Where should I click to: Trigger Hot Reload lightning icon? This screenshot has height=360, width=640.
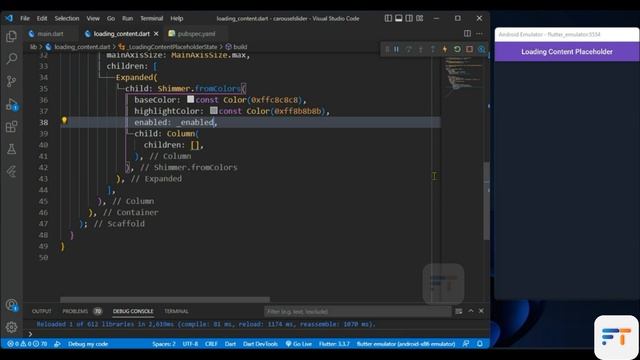pos(445,49)
